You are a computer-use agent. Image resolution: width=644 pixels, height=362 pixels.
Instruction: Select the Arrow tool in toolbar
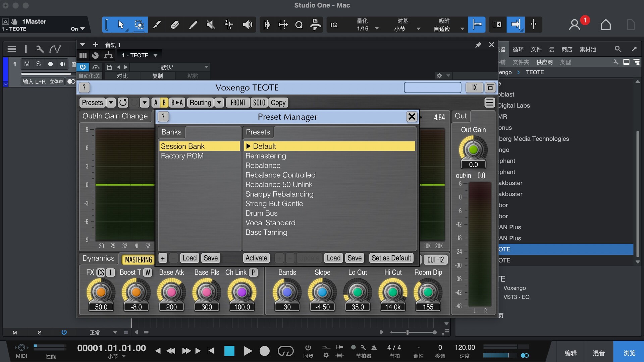(x=121, y=24)
